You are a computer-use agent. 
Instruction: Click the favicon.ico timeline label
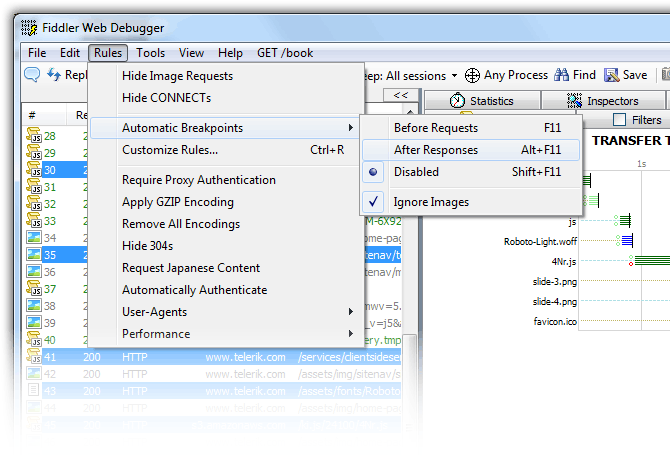coord(555,321)
